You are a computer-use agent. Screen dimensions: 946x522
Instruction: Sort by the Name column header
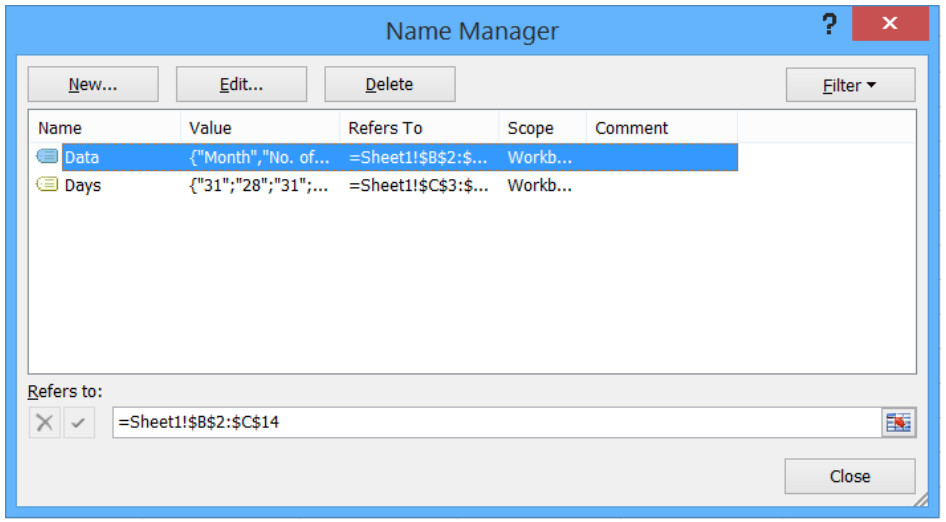[x=105, y=128]
